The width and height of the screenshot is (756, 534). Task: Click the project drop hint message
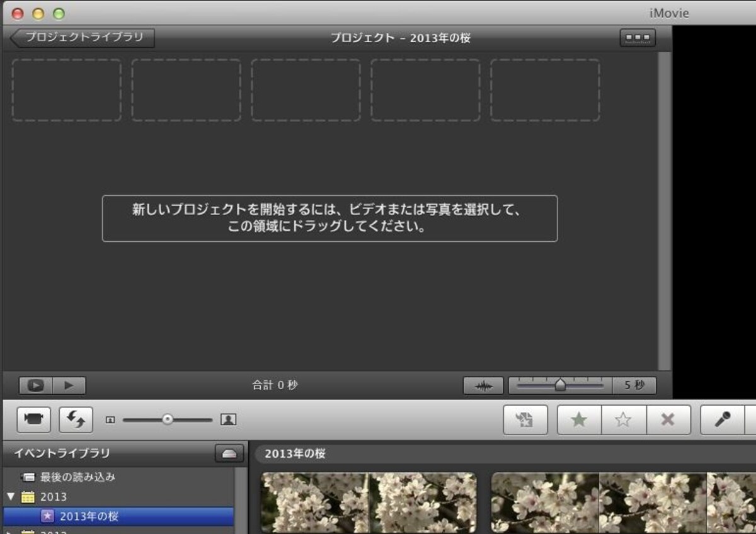coord(329,219)
